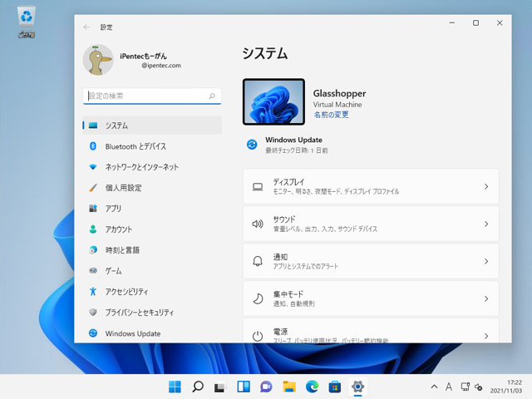Expand 集中モード using its chevron
532x399 pixels.
[486, 298]
